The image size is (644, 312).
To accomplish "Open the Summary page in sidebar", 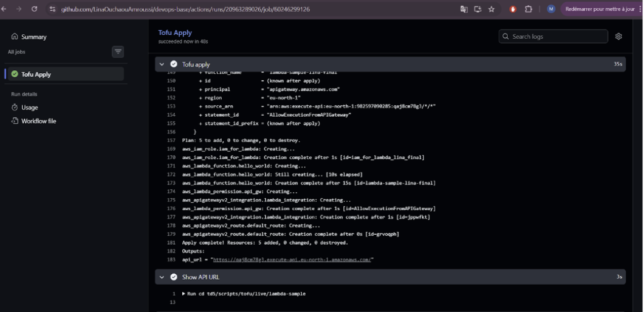I will coord(33,37).
